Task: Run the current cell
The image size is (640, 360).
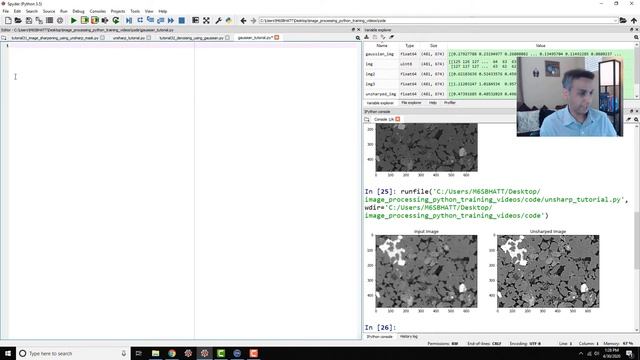Action: [x=84, y=20]
